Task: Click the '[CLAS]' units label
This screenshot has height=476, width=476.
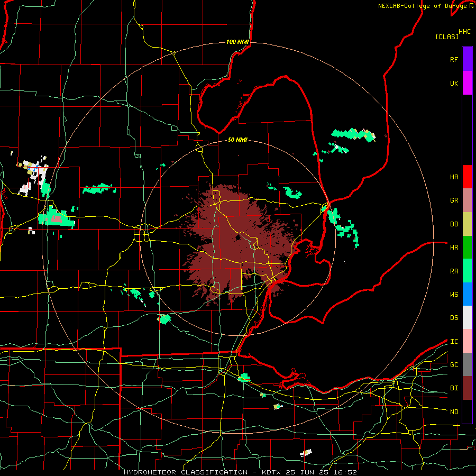Action: coord(447,36)
